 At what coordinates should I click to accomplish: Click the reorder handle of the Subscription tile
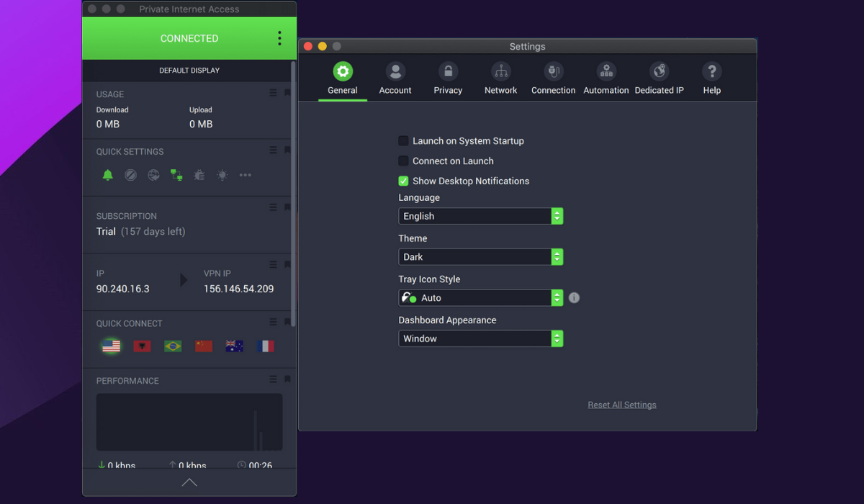pyautogui.click(x=273, y=207)
